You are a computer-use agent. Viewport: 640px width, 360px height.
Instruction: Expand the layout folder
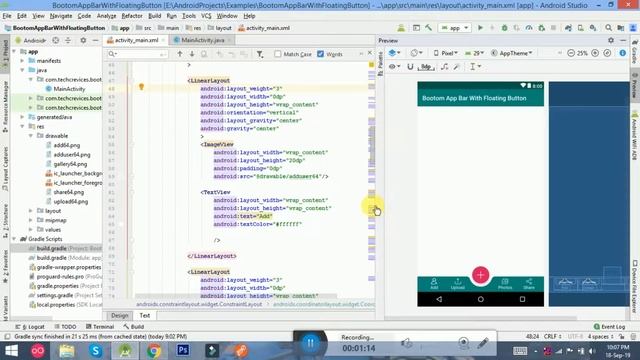point(31,211)
